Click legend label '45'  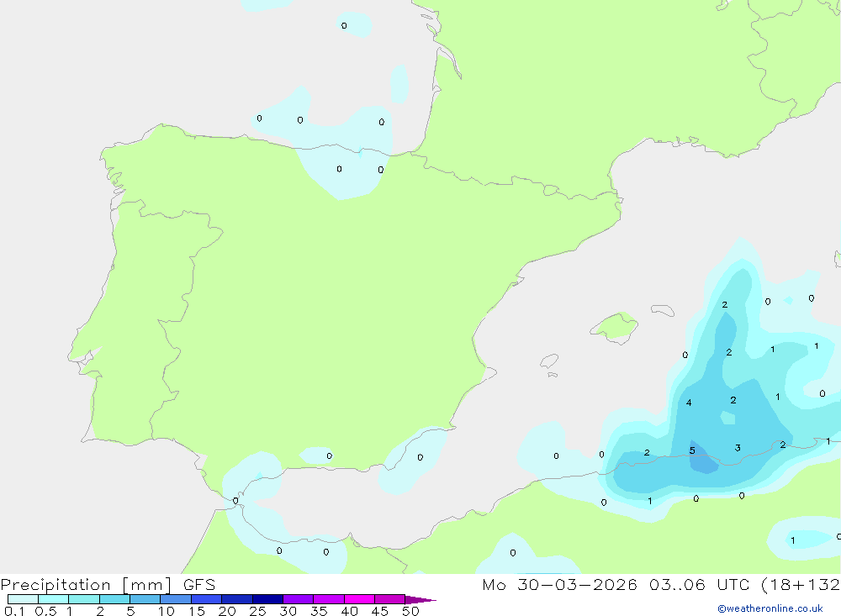pyautogui.click(x=380, y=611)
